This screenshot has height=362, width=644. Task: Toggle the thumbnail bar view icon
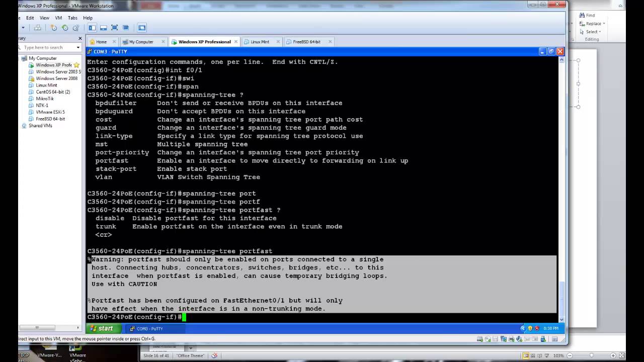coord(103,28)
